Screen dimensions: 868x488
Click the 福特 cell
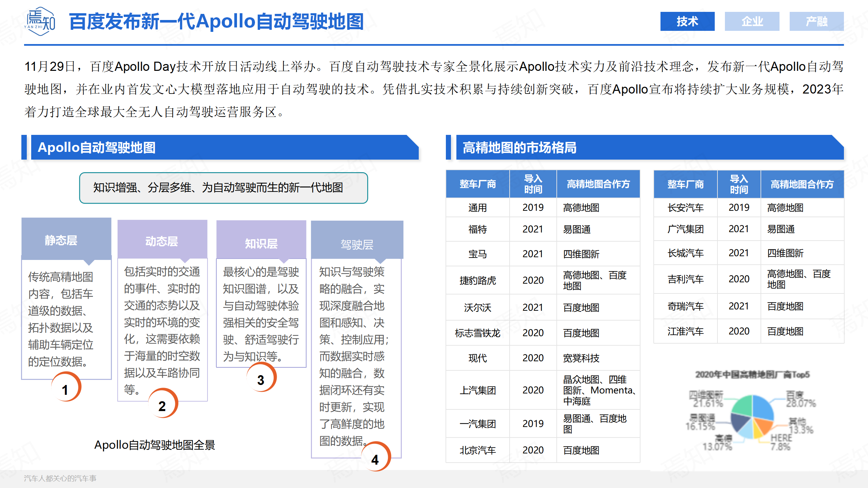click(x=478, y=229)
